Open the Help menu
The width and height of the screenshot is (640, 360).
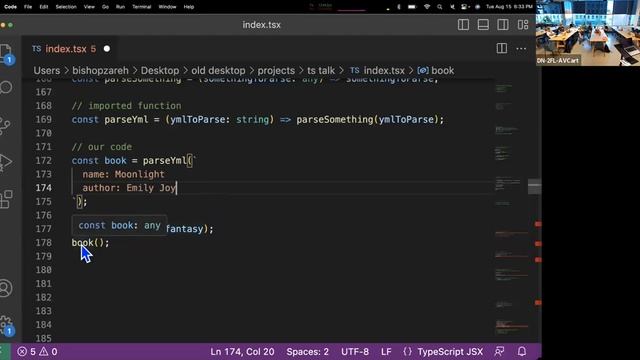[x=189, y=7]
